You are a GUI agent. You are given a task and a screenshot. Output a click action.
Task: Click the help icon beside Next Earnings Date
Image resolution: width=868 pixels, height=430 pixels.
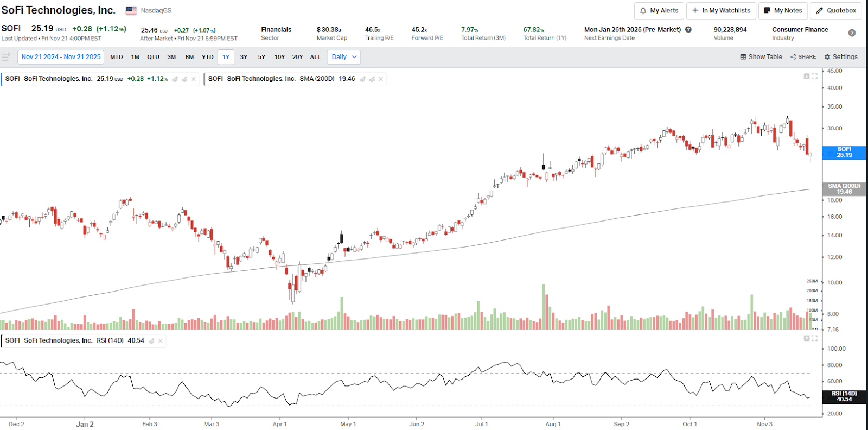point(688,30)
